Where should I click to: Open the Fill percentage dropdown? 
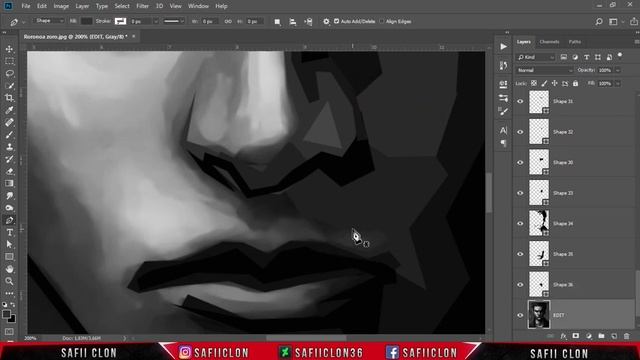(618, 84)
